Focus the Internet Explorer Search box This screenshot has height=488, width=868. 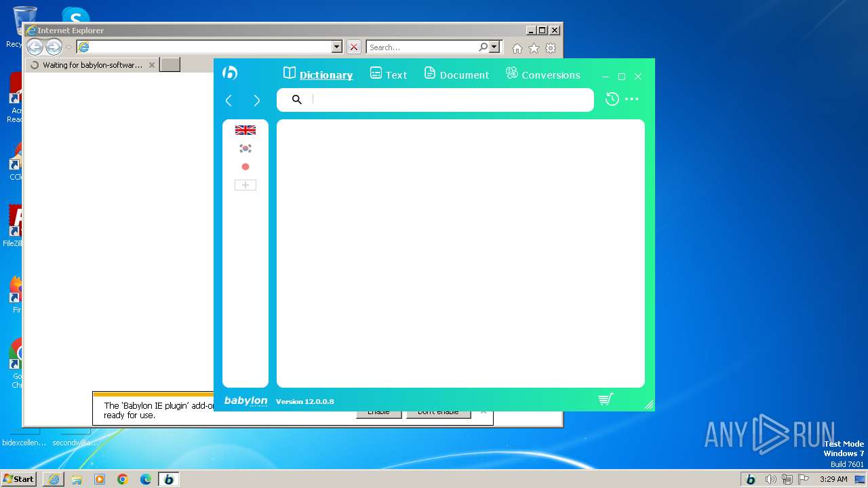click(x=422, y=47)
